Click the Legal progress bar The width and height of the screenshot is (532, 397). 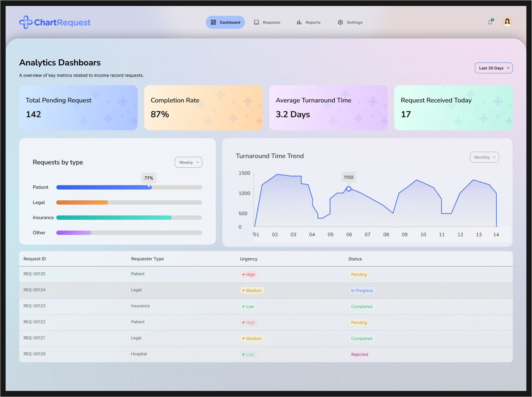pyautogui.click(x=129, y=202)
